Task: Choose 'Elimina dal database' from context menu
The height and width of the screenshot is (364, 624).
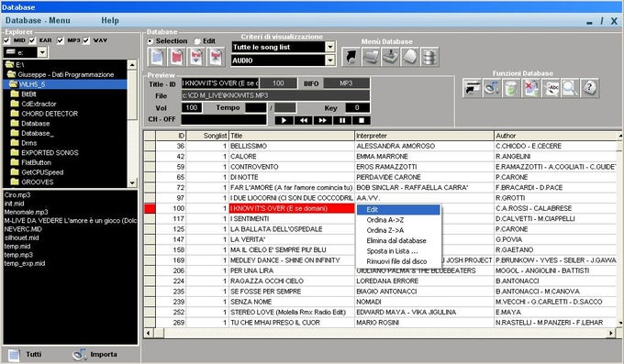Action: point(396,240)
